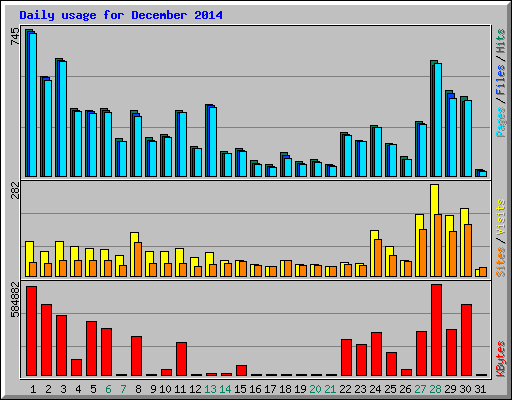This screenshot has width=512, height=400.
Task: Click green weekend day label 20
Action: [x=315, y=389]
